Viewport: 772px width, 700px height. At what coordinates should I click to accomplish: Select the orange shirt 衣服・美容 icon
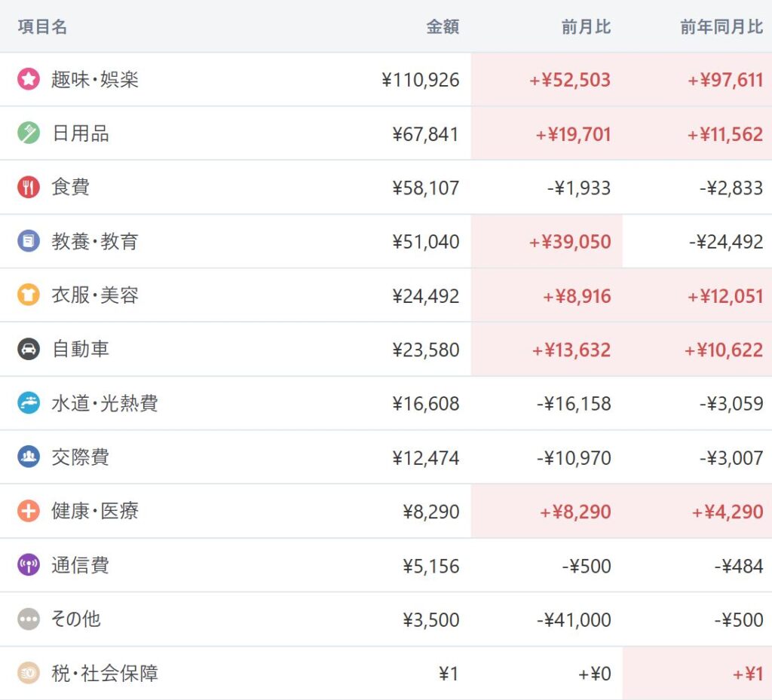pyautogui.click(x=29, y=295)
